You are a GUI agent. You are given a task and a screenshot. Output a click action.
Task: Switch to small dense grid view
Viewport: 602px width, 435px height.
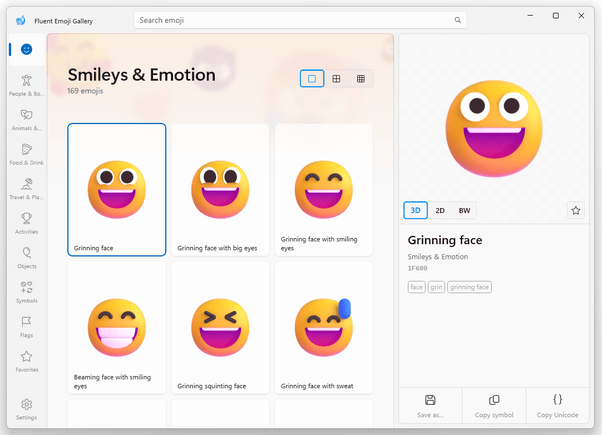(x=361, y=79)
